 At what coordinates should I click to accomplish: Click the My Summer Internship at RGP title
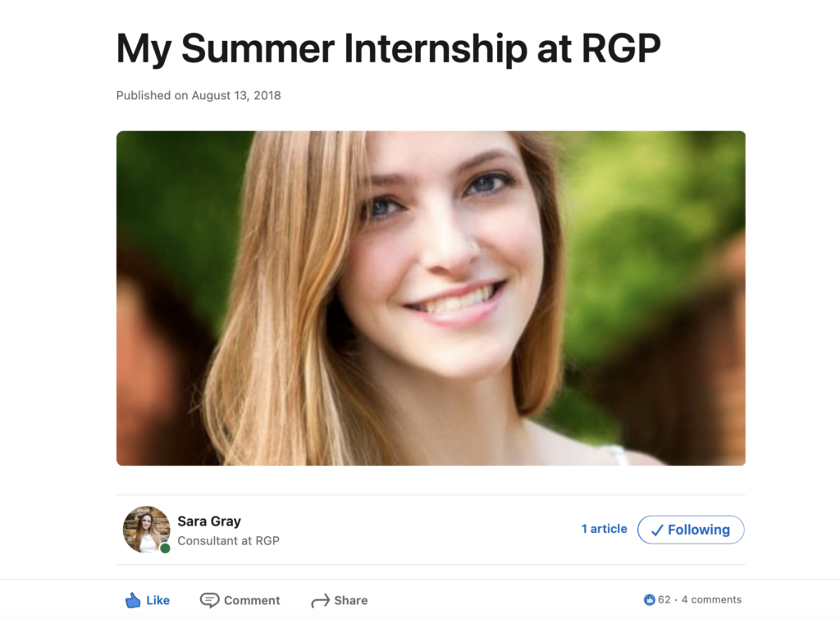(x=388, y=48)
